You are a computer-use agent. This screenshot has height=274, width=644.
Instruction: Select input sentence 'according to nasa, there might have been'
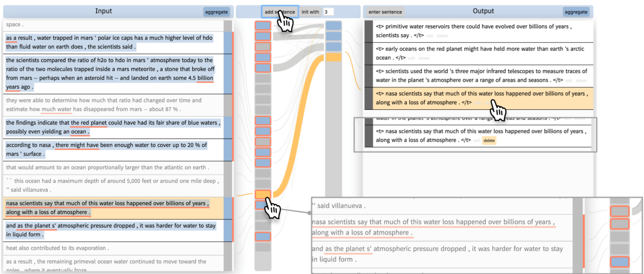114,150
